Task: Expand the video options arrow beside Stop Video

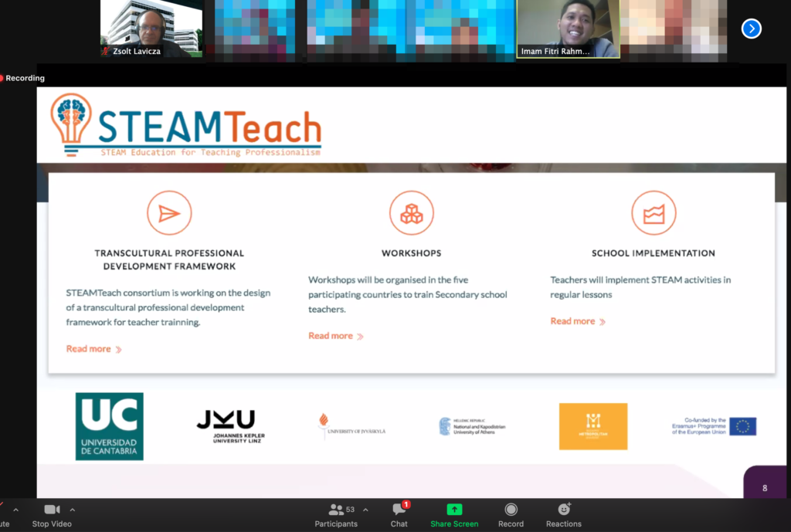Action: click(x=73, y=510)
